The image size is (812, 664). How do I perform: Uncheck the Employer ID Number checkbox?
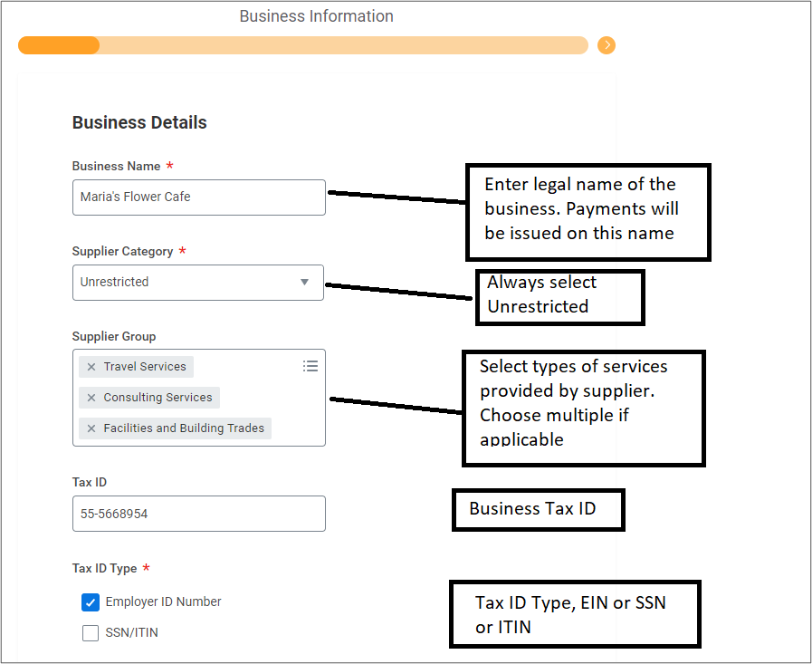point(91,602)
